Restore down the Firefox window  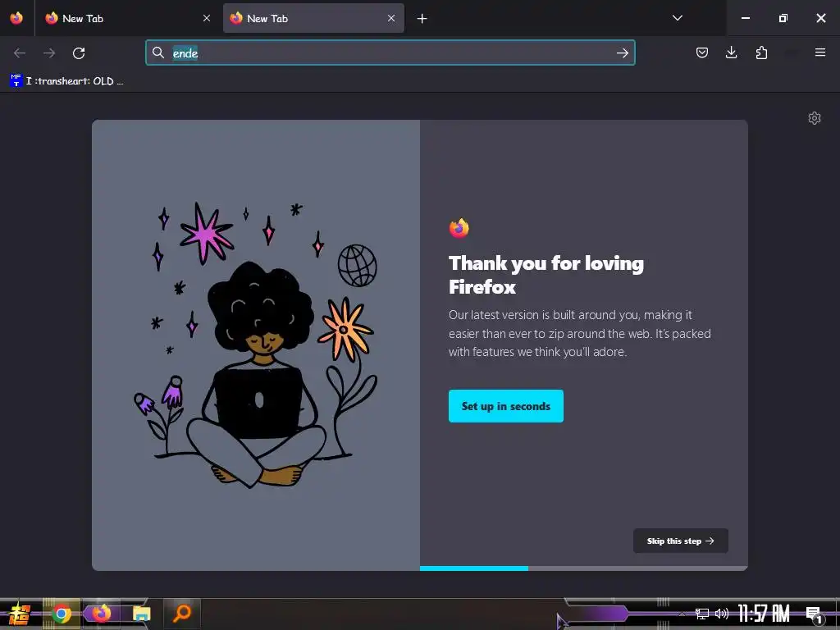coord(783,18)
